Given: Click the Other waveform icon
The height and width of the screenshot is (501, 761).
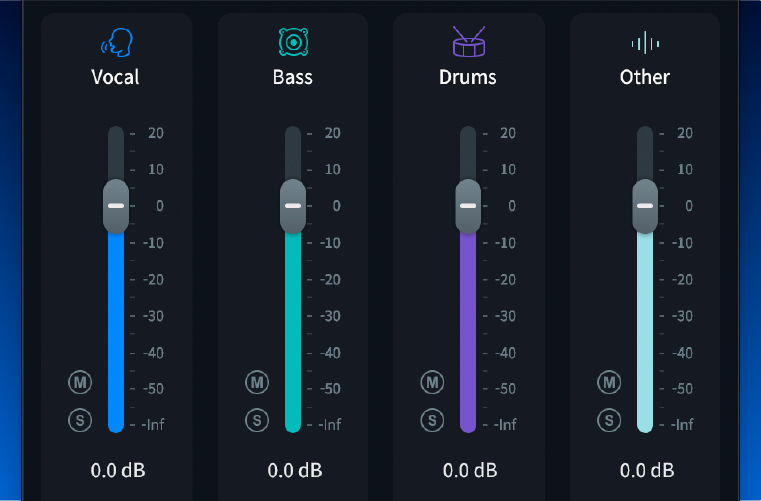Looking at the screenshot, I should tap(645, 43).
